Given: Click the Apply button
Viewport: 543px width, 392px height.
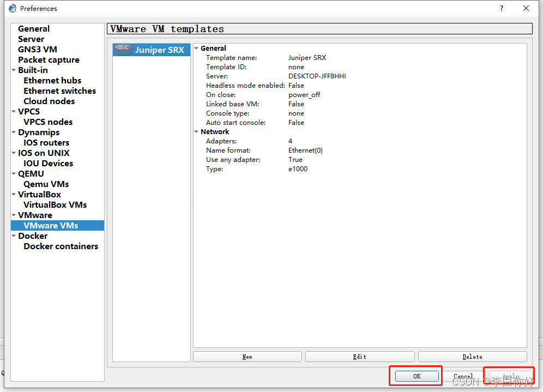Looking at the screenshot, I should pos(511,376).
